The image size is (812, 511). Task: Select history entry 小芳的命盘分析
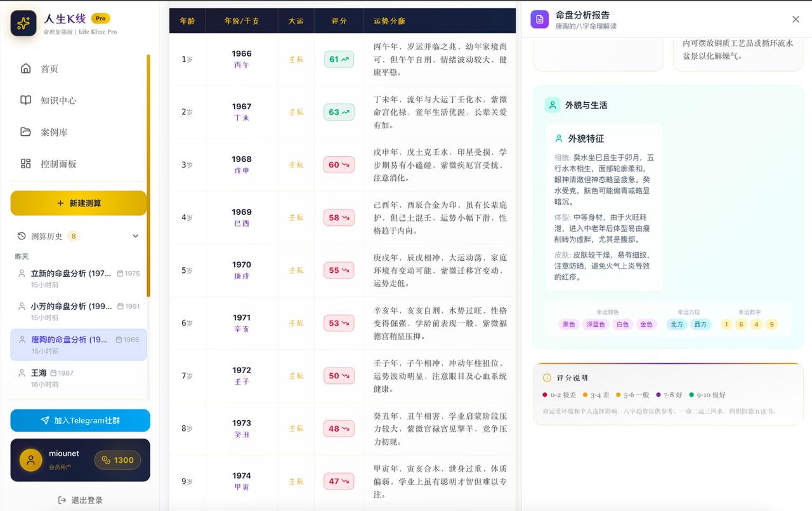[79, 312]
